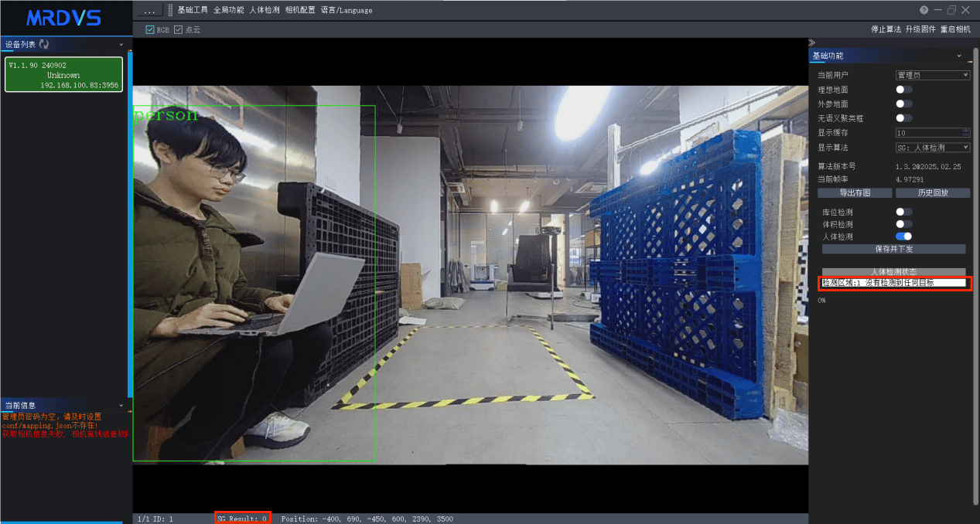This screenshot has height=524, width=980.
Task: Expand the right panel double-chevron icon
Action: 812,43
